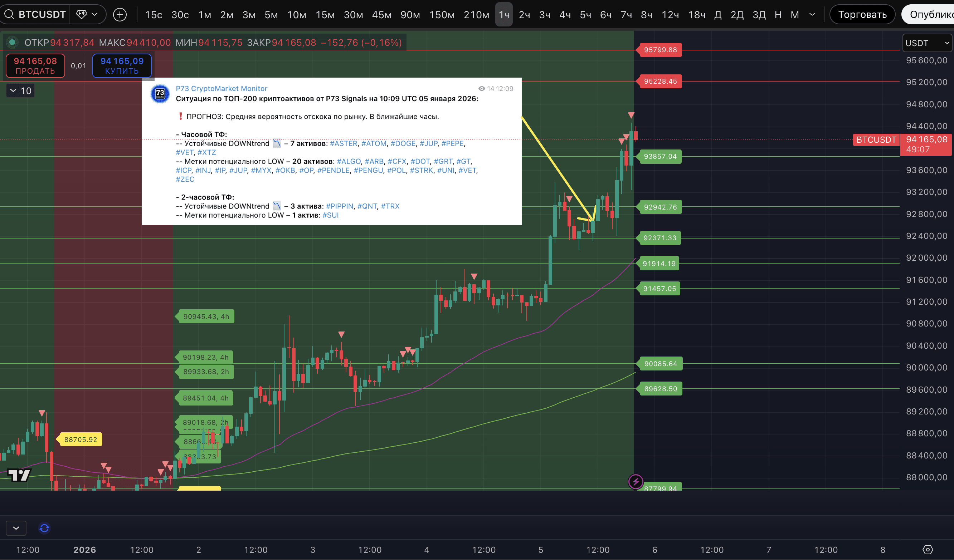Viewport: 954px width, 560px height.
Task: Open the #SUI hashtag link in the post
Action: tap(331, 215)
